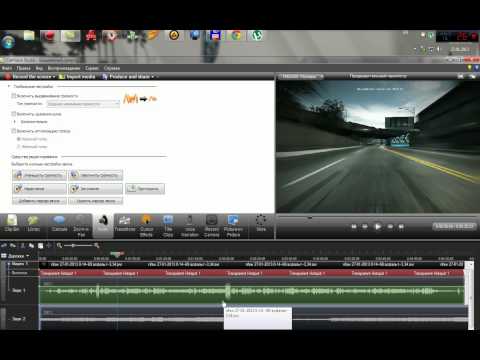Enable the vocal enhancements checkbox

tap(14, 131)
